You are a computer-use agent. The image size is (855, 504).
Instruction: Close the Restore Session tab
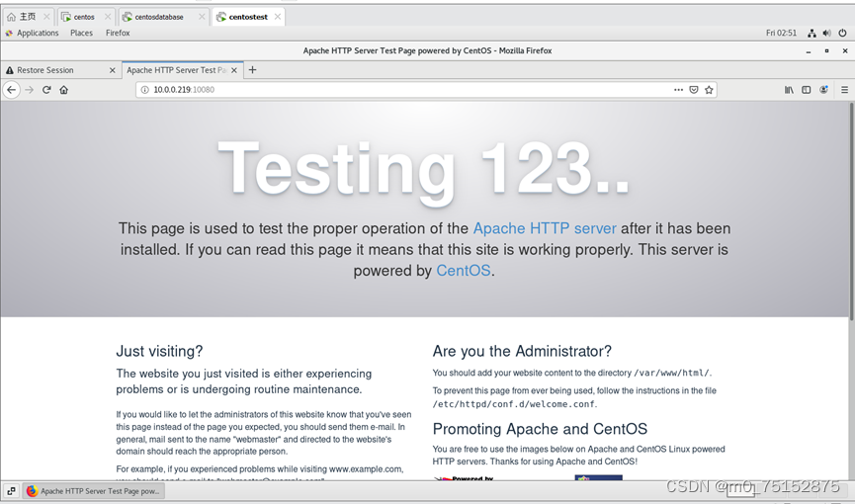coord(113,70)
